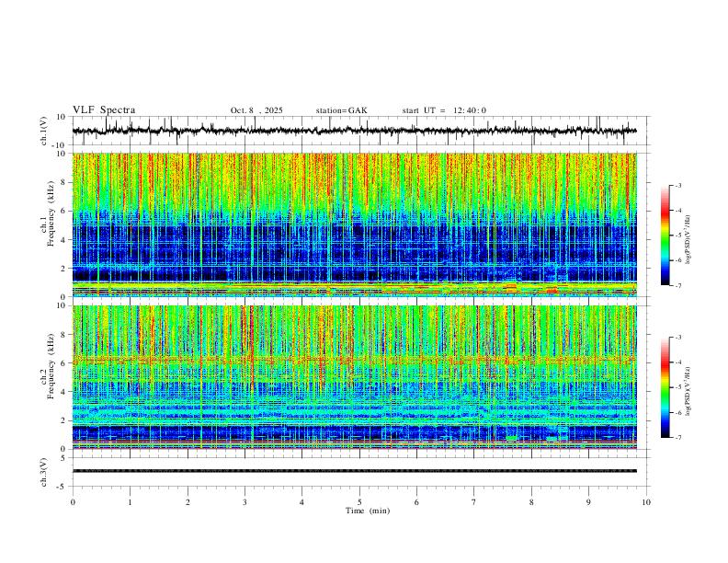
Task: Click the "Time (min)" axis title
Action: point(368,511)
